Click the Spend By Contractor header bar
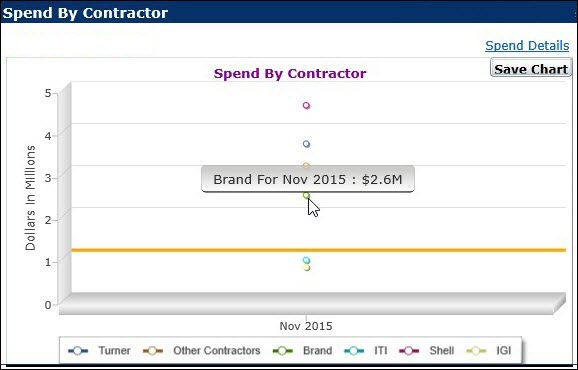 [x=289, y=13]
